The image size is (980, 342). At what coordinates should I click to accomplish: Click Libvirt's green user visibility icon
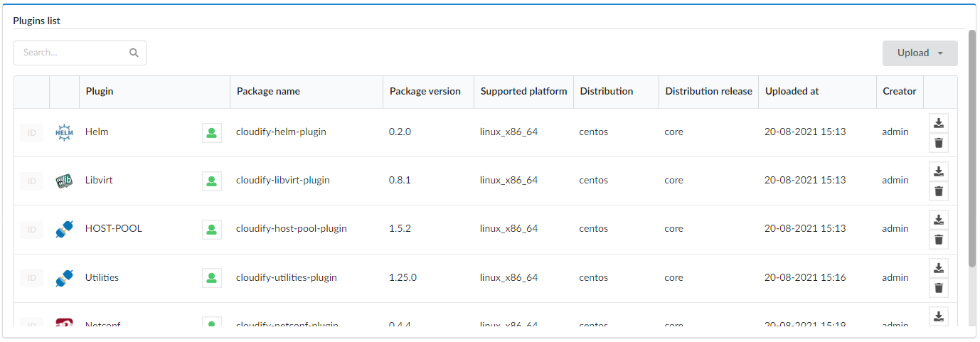[x=212, y=181]
